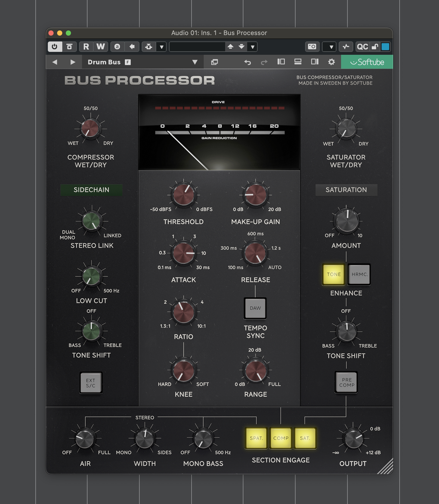
Task: Click the Compressor Wet/Dry knob
Action: click(90, 128)
